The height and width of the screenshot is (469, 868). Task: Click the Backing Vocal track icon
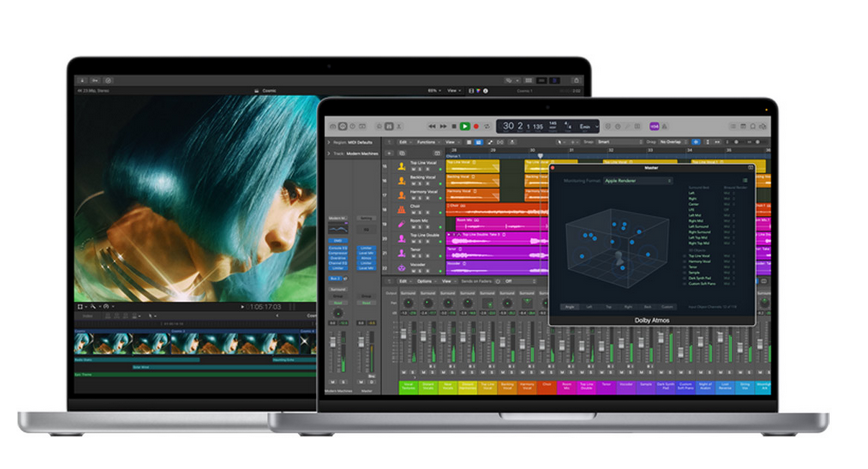(x=402, y=181)
